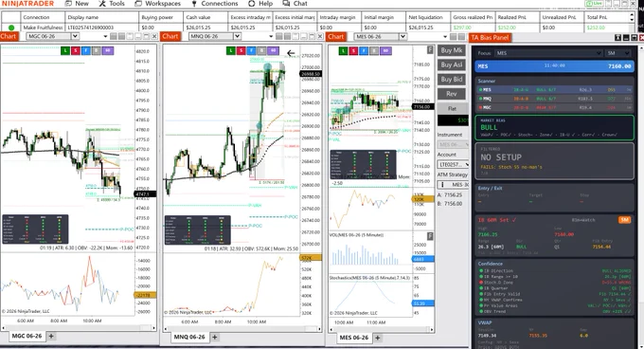Click the gray B button on MGC chart
The width and height of the screenshot is (644, 349).
pyautogui.click(x=96, y=50)
